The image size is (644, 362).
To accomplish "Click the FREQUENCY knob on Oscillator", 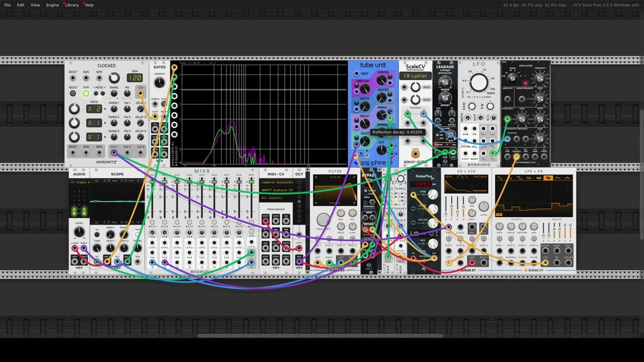I will 540,78.
